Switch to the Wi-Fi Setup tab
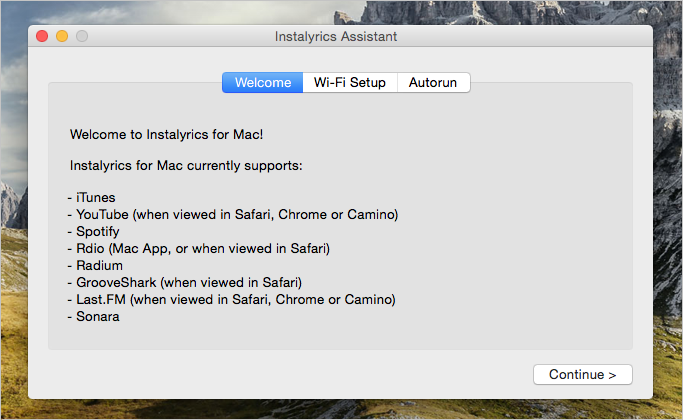Viewport: 683px width, 420px height. point(350,82)
